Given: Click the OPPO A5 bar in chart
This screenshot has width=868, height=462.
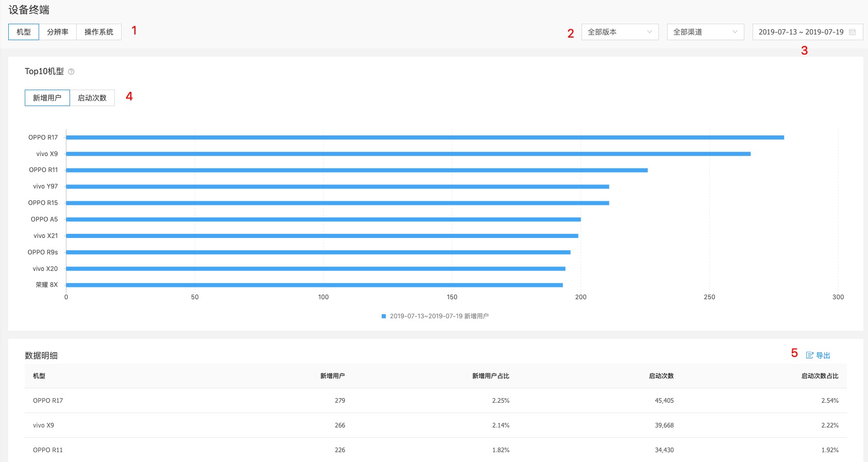Looking at the screenshot, I should (324, 219).
